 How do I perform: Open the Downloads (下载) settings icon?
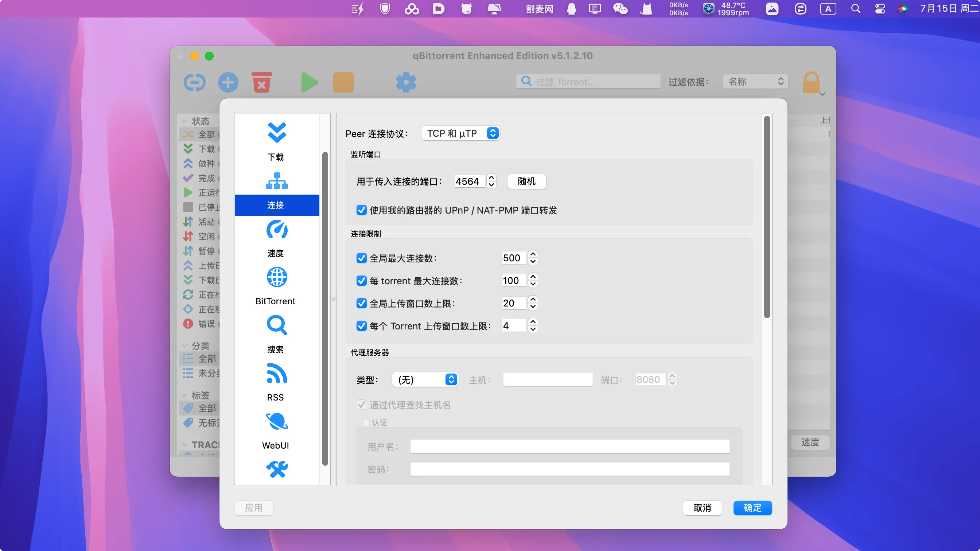point(277,133)
